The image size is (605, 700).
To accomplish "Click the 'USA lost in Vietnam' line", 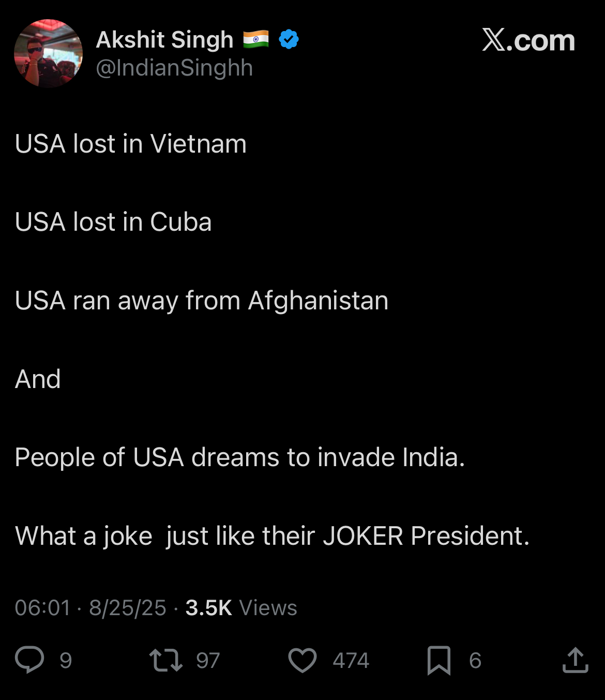I will (131, 144).
